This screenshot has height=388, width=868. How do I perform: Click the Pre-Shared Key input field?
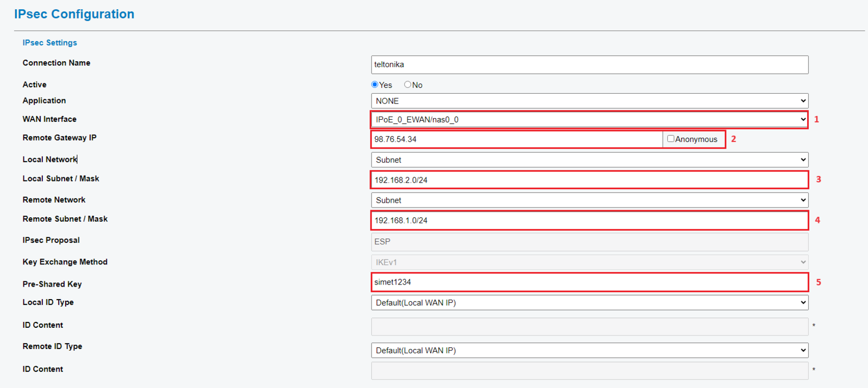tap(589, 282)
